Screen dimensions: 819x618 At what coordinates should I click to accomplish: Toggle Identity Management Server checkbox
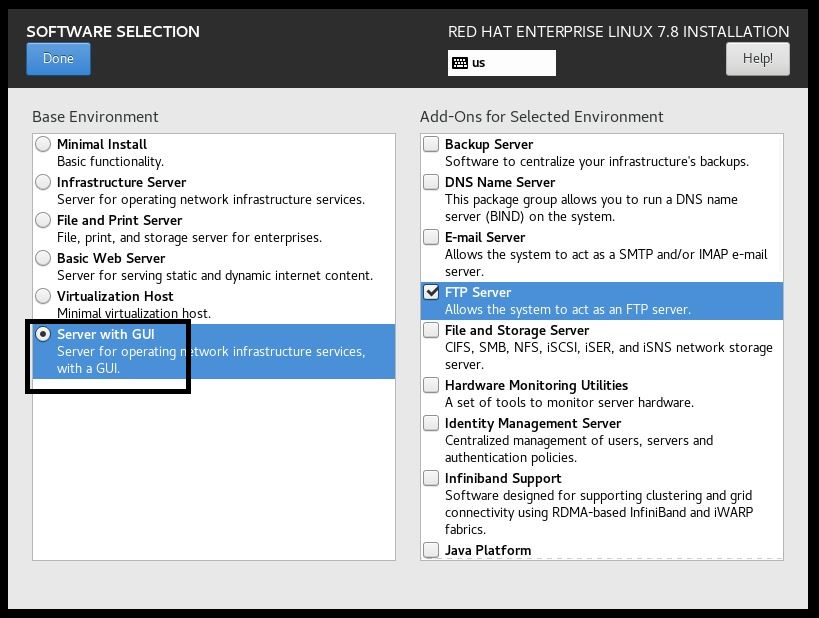pyautogui.click(x=431, y=423)
